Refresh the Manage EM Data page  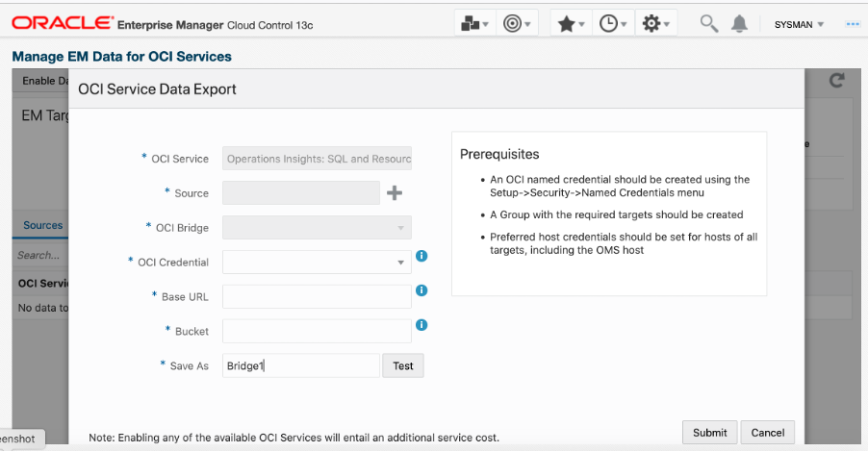836,82
